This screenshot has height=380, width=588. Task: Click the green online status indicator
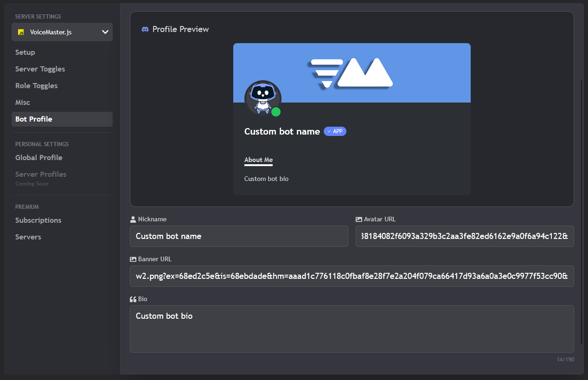click(276, 111)
